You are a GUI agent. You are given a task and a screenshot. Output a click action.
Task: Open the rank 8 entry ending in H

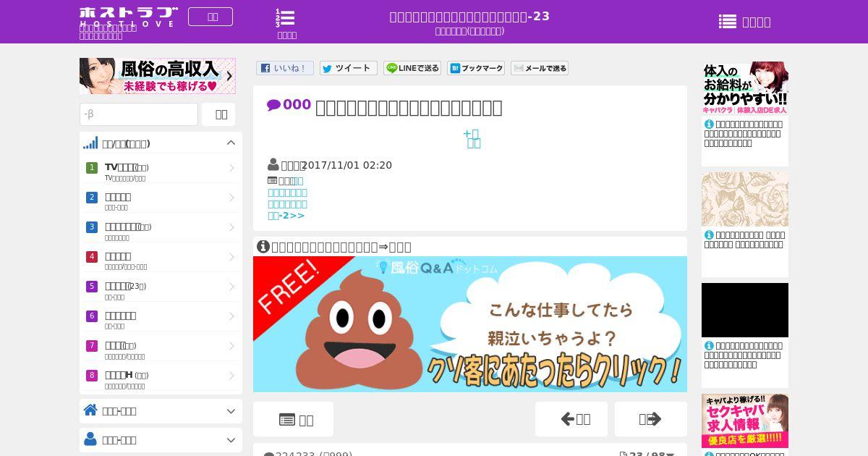(x=161, y=379)
